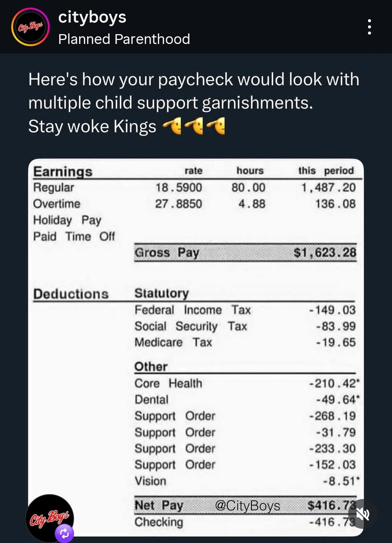Open the three-dot more options menu

(x=369, y=27)
